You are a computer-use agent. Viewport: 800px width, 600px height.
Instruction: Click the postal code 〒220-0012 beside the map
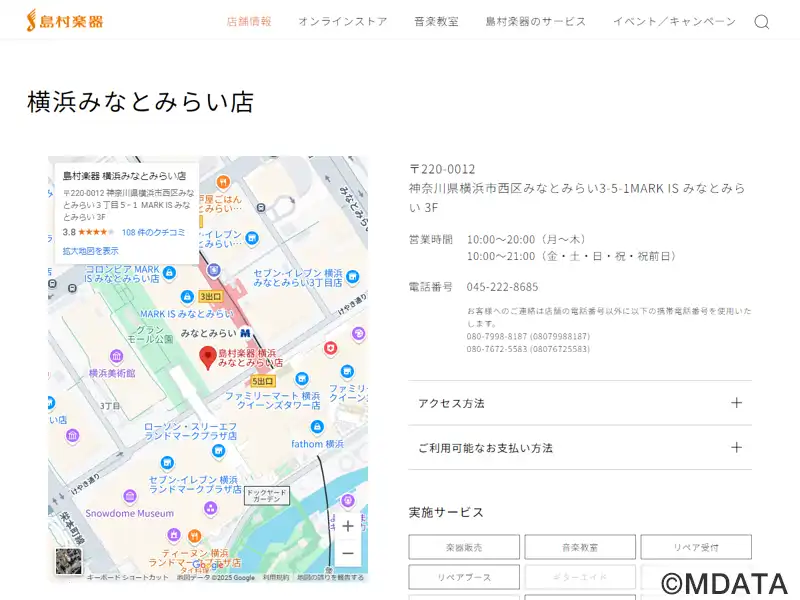click(x=442, y=169)
